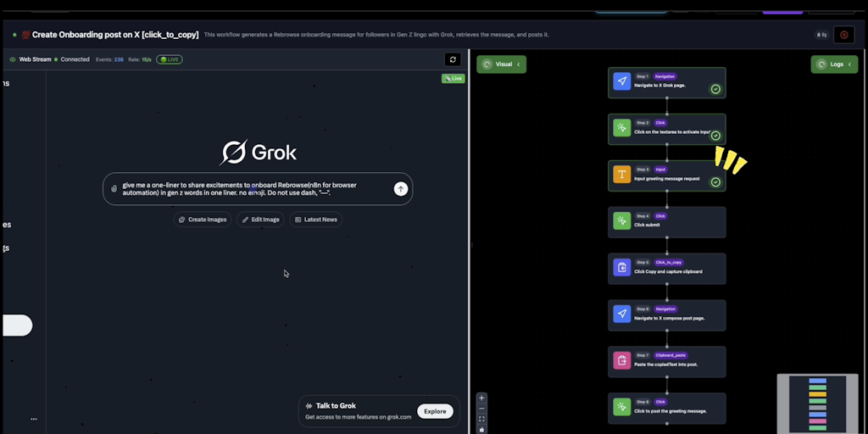Click the Connected status label

(x=75, y=60)
